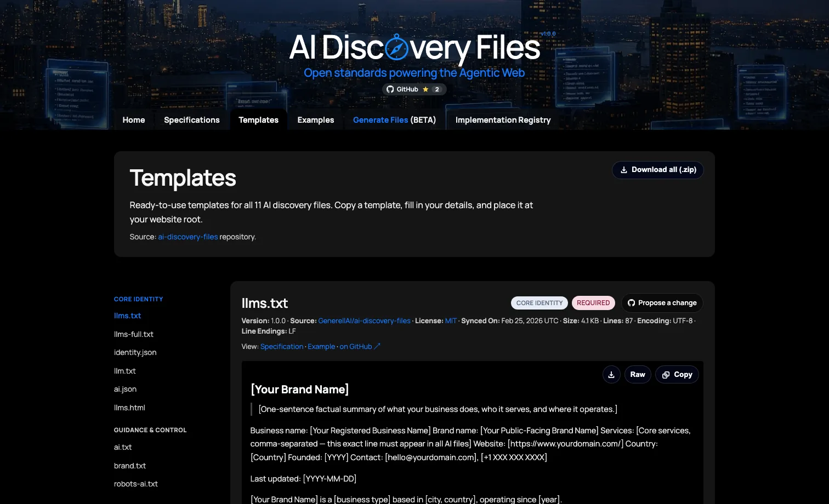Follow the MIT license link
This screenshot has height=504, width=829.
click(451, 321)
